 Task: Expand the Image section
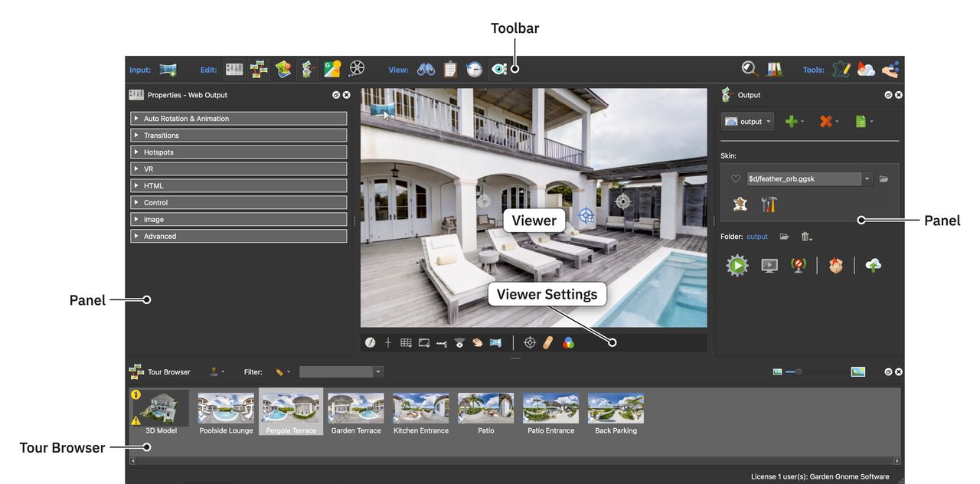[x=239, y=220]
